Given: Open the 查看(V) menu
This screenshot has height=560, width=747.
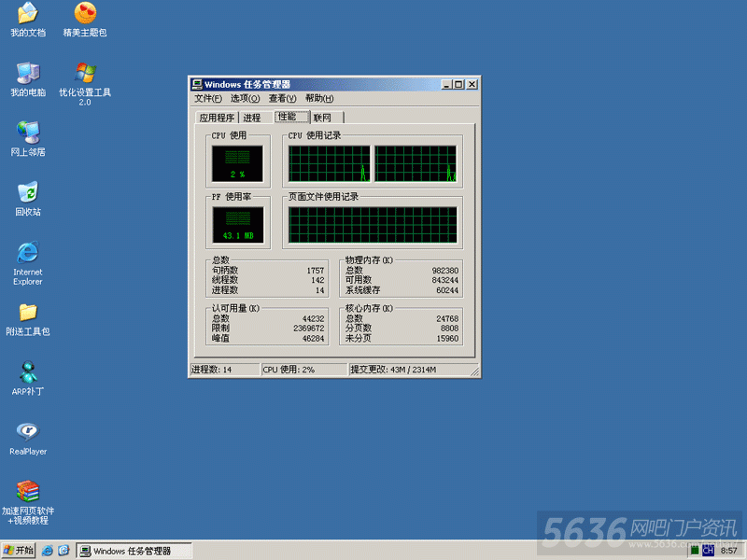Looking at the screenshot, I should (x=283, y=99).
